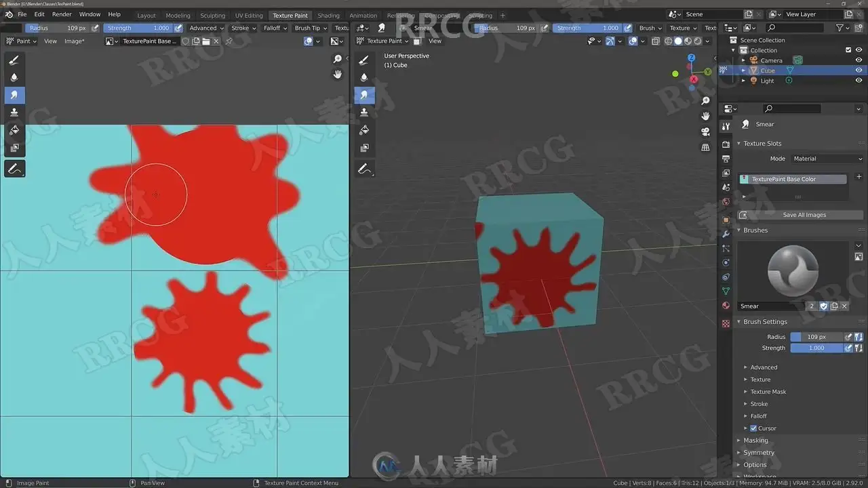Open the Falloff popover in image editor header
Screen dimensions: 868x488
tap(275, 28)
